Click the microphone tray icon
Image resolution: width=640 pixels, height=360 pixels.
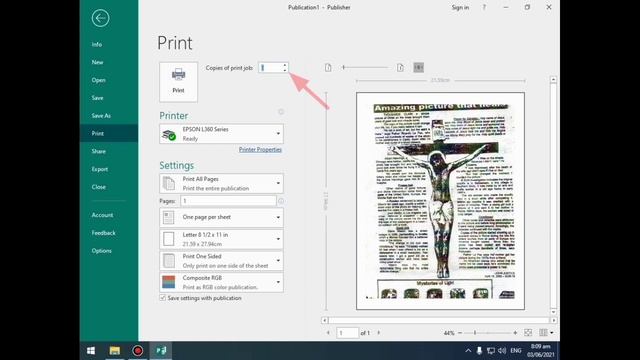[479, 351]
